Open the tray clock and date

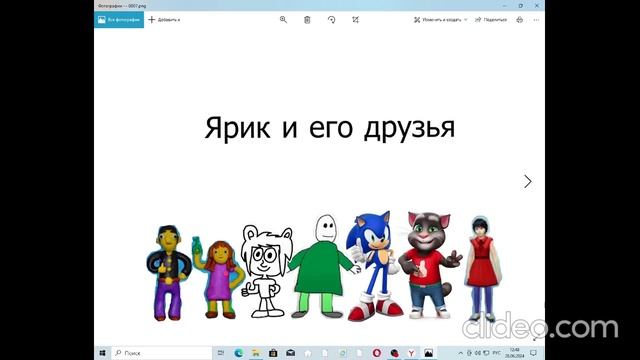point(515,353)
